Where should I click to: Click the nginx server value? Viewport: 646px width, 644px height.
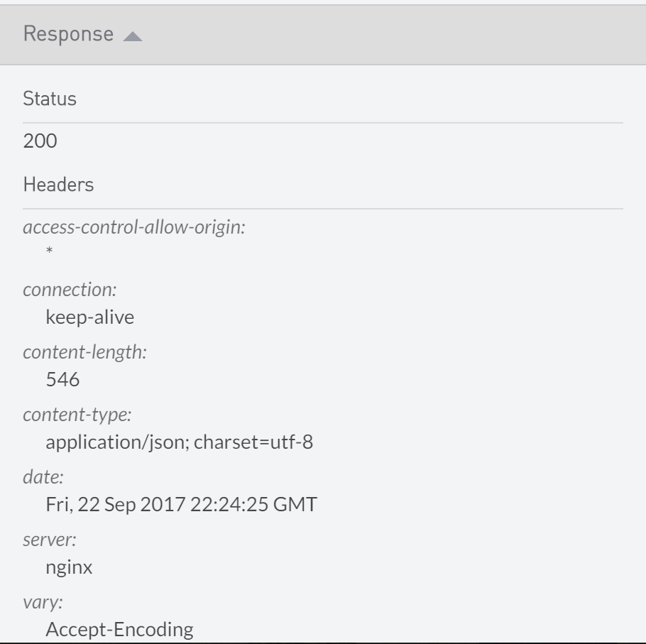tap(69, 568)
